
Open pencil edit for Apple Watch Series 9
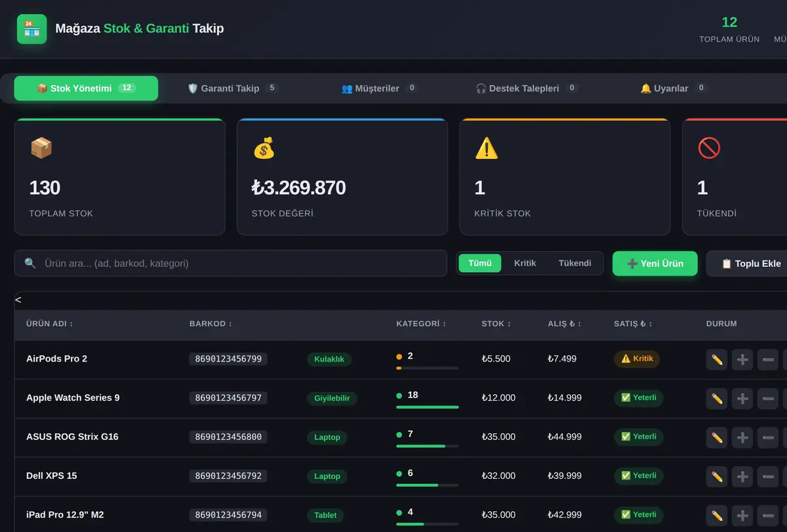(717, 399)
